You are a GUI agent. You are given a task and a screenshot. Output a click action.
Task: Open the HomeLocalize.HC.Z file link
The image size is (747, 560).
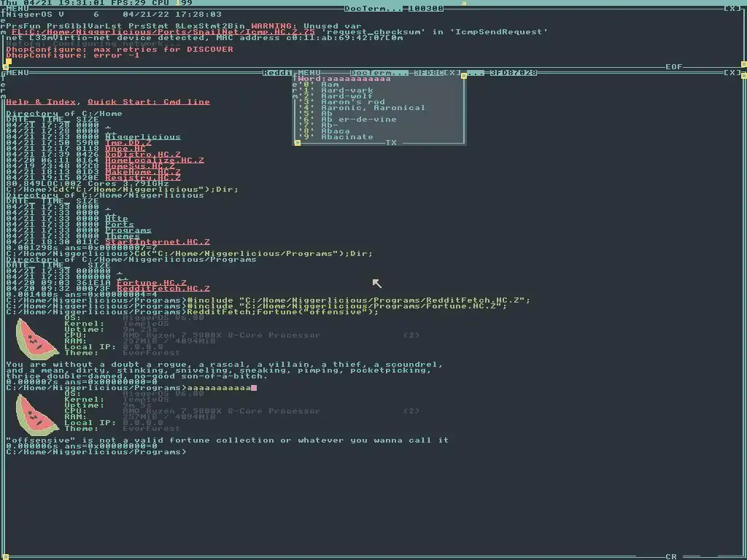click(x=155, y=160)
